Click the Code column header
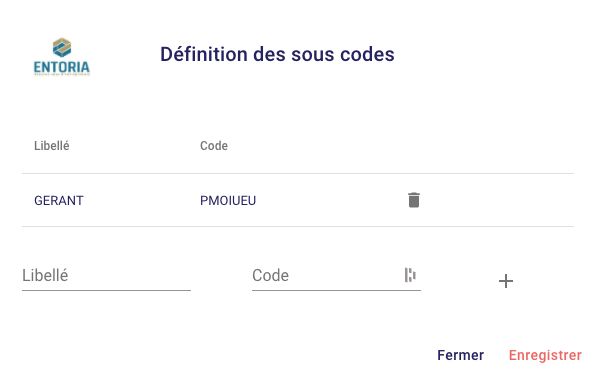The width and height of the screenshot is (596, 376). [214, 146]
